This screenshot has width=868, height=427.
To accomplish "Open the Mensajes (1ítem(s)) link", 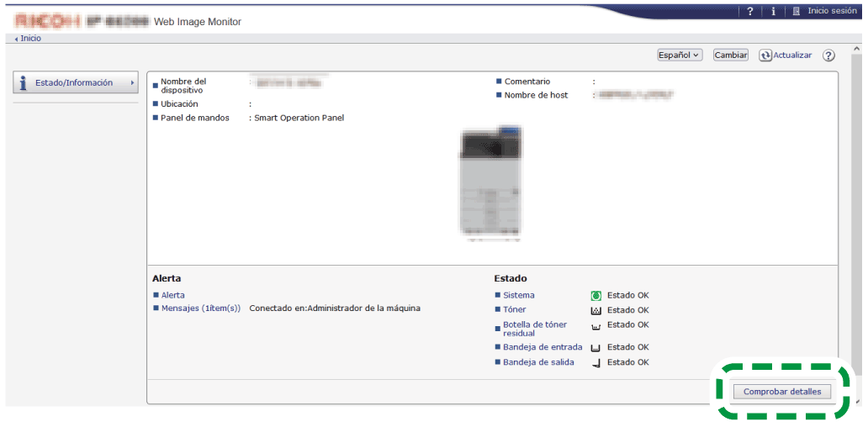I will (200, 308).
